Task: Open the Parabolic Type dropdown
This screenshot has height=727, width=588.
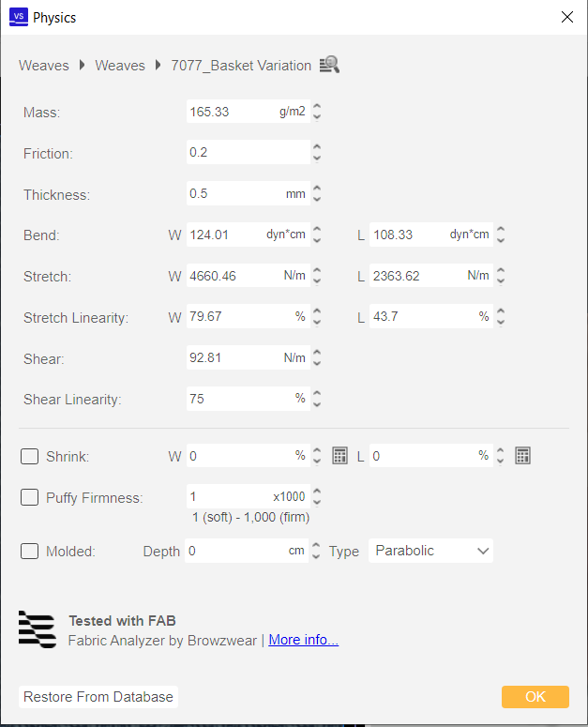Action: click(x=430, y=551)
